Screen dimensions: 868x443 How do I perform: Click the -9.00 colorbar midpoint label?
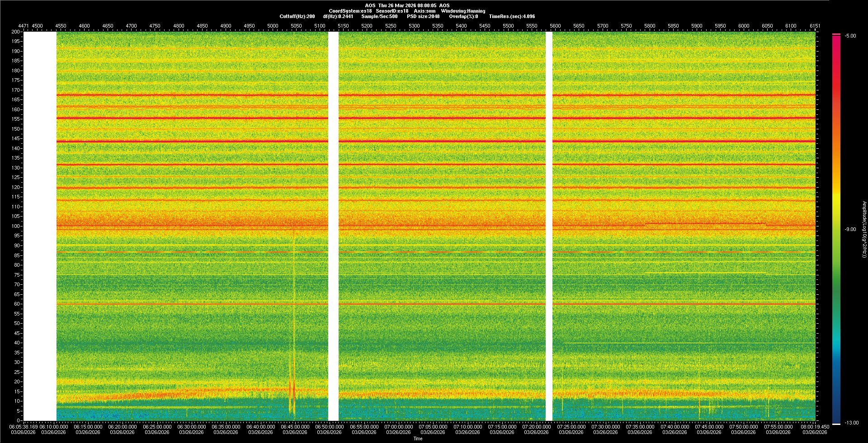click(x=850, y=229)
